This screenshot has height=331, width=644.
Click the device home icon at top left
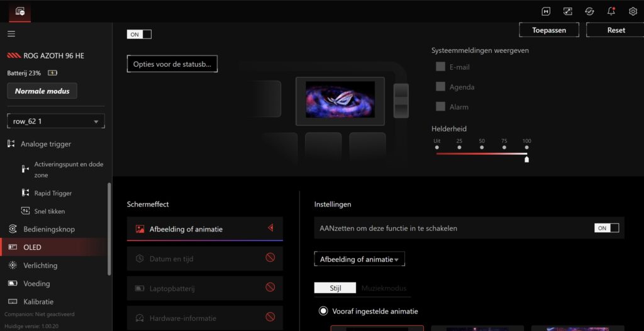tap(20, 11)
